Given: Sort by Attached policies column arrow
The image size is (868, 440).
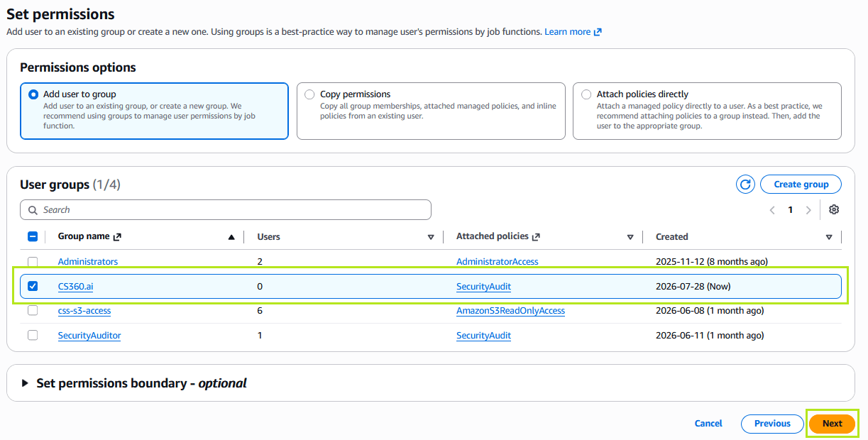Looking at the screenshot, I should (630, 237).
